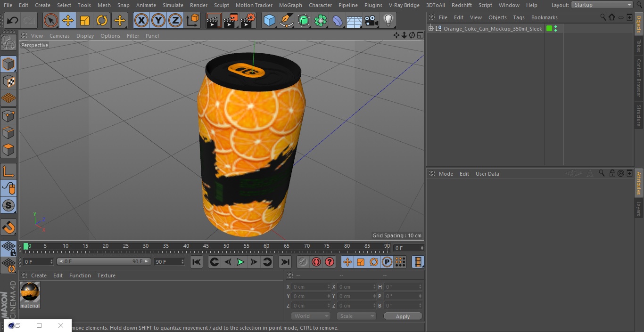Switch to the Layers side tab

pos(639,209)
